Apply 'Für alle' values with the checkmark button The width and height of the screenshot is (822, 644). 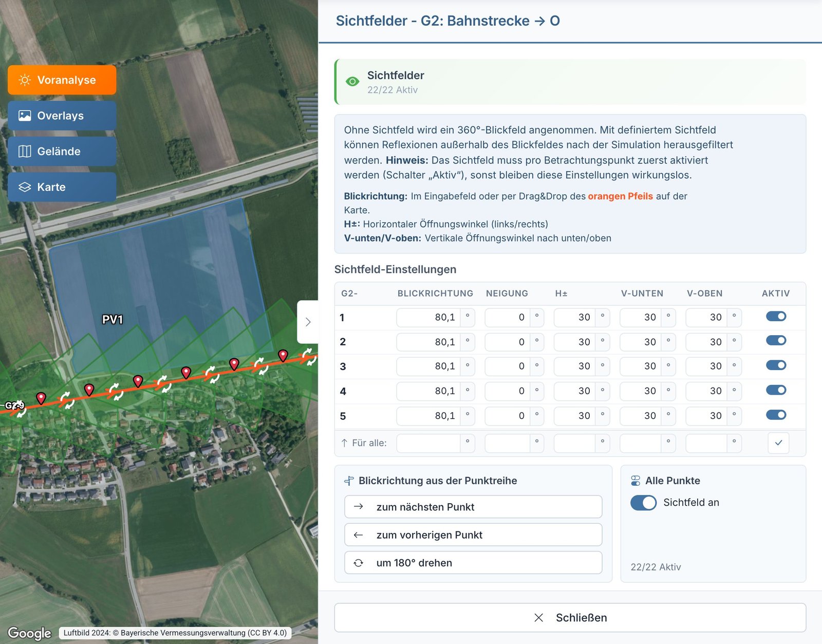[x=778, y=443]
